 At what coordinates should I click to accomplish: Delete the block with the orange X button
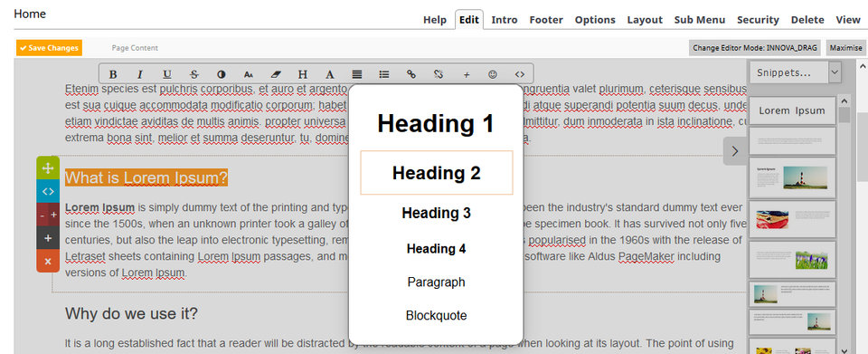(x=48, y=261)
